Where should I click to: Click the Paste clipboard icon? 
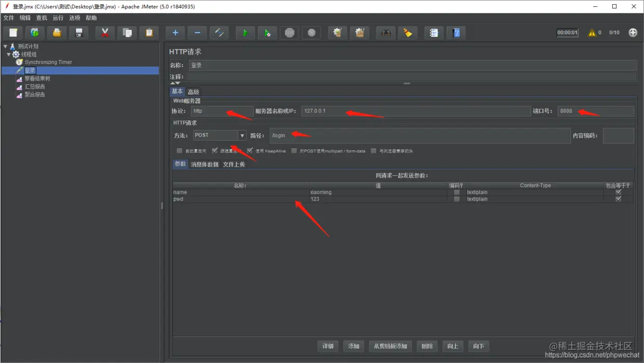coord(149,33)
